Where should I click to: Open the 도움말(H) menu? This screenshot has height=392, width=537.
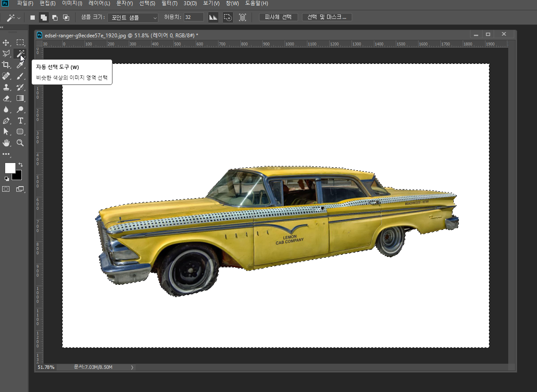tap(257, 3)
